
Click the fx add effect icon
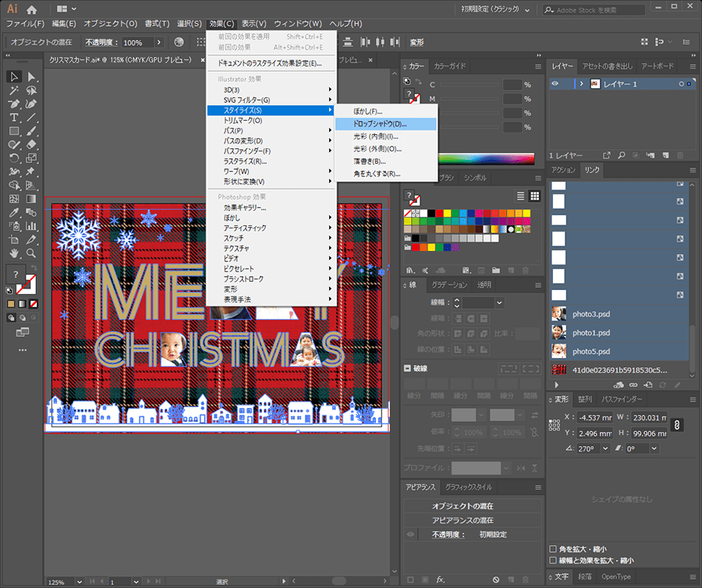coord(440,579)
